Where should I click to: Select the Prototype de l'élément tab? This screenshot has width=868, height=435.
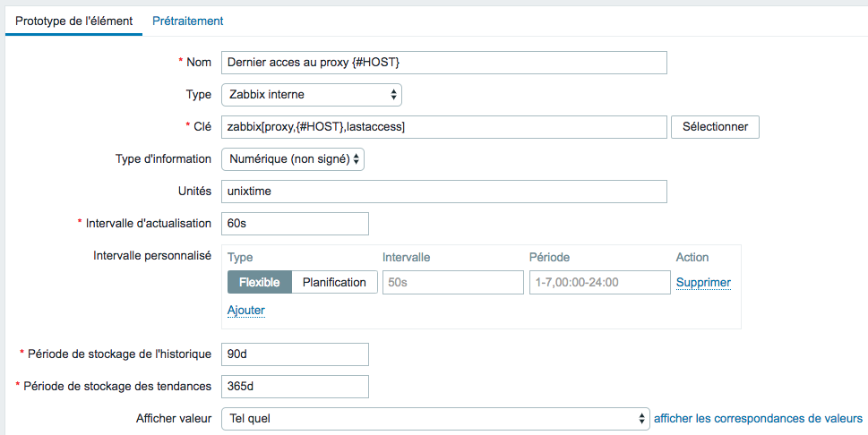(x=73, y=21)
